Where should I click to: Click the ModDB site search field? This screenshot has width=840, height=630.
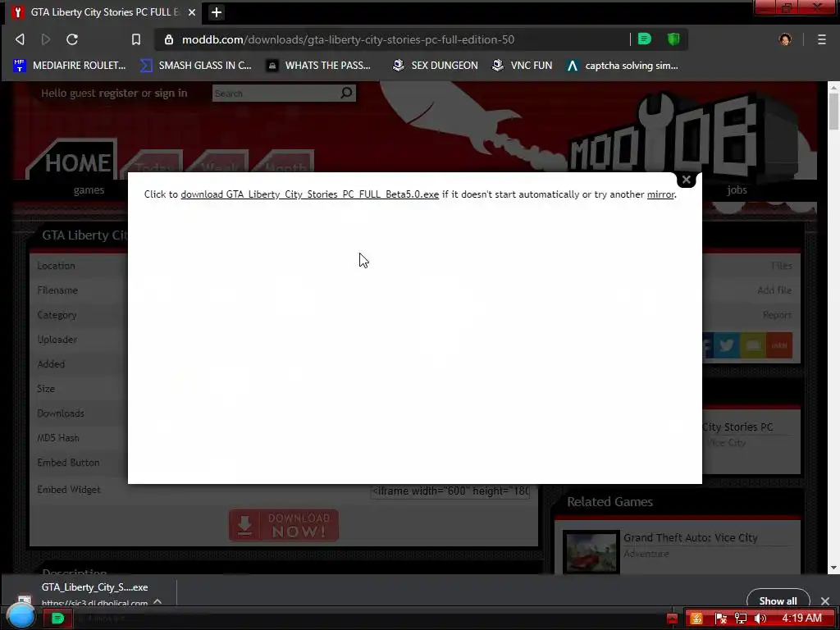276,94
